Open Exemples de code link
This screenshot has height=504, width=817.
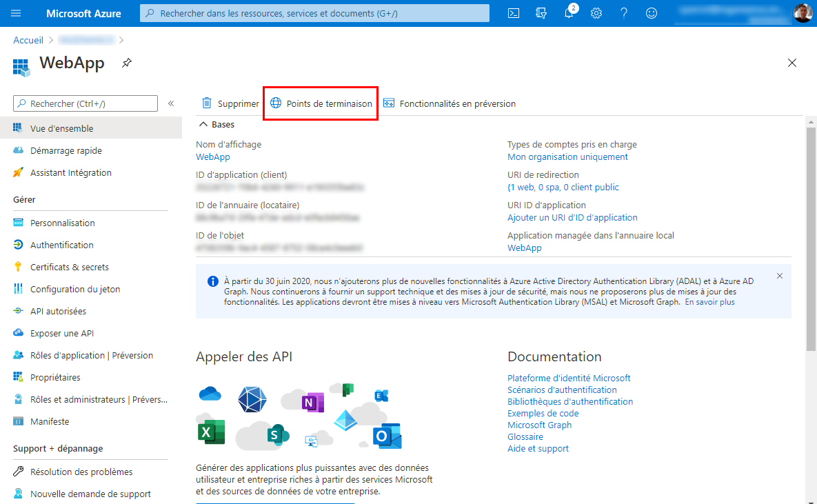(543, 413)
